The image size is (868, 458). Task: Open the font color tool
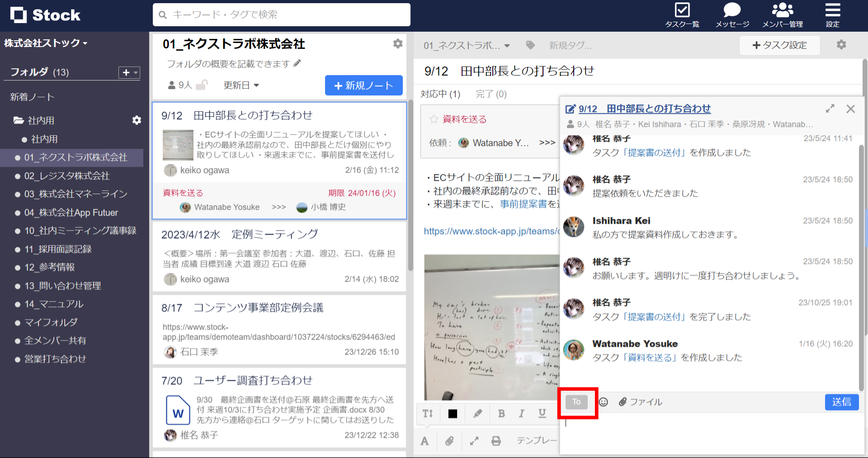pyautogui.click(x=424, y=441)
